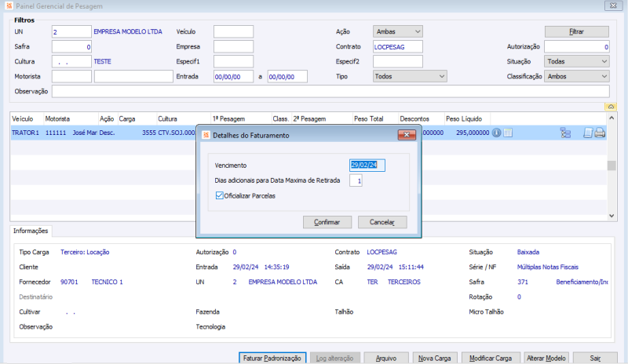Image resolution: width=628 pixels, height=364 pixels.
Task: Click the document scroll icon in TRATOR1 row
Action: click(587, 133)
